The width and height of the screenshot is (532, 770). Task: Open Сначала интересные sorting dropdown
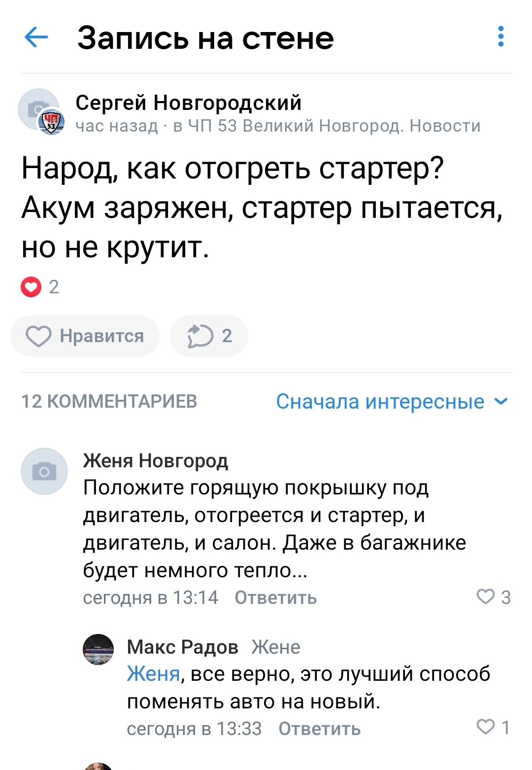[x=380, y=402]
